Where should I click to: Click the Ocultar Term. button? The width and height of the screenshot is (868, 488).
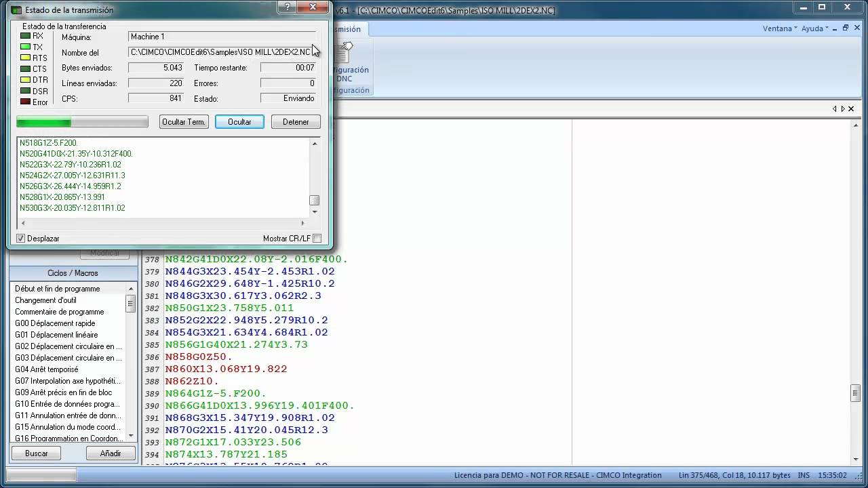click(x=184, y=122)
